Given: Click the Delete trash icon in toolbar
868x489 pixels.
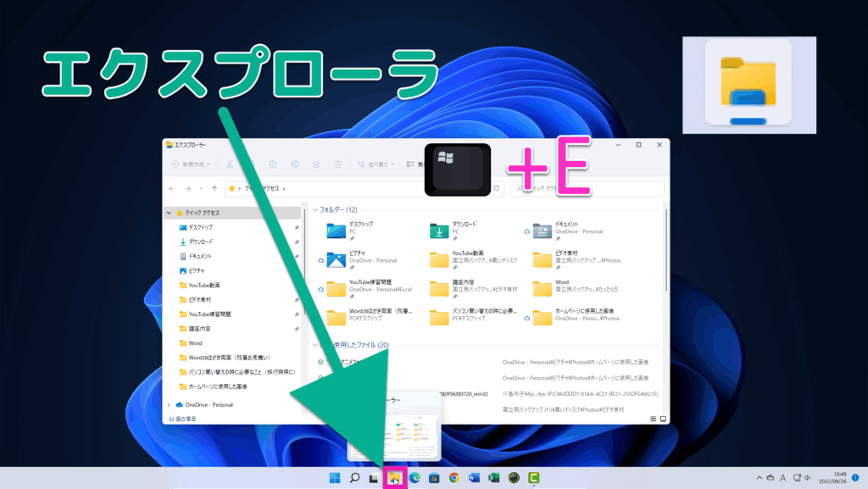Looking at the screenshot, I should [337, 164].
